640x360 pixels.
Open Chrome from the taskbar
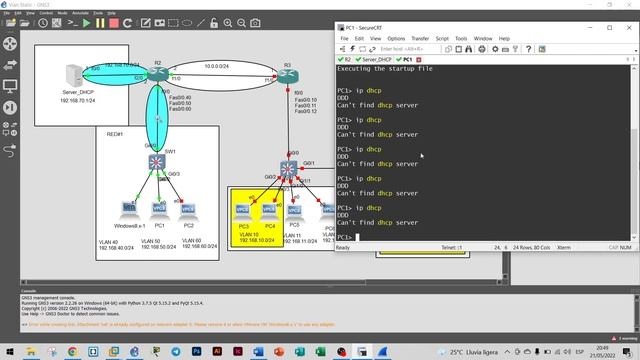[72, 351]
